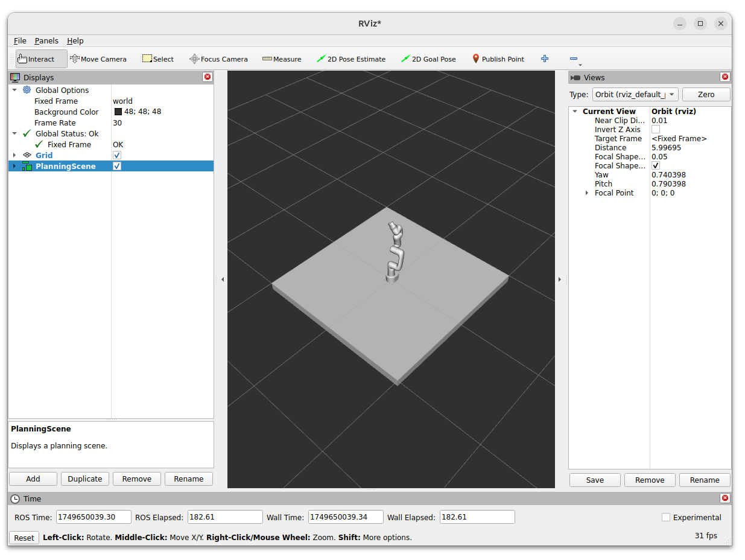Viewport: 745px width, 560px height.
Task: Click the Background Color swatch
Action: [x=118, y=112]
